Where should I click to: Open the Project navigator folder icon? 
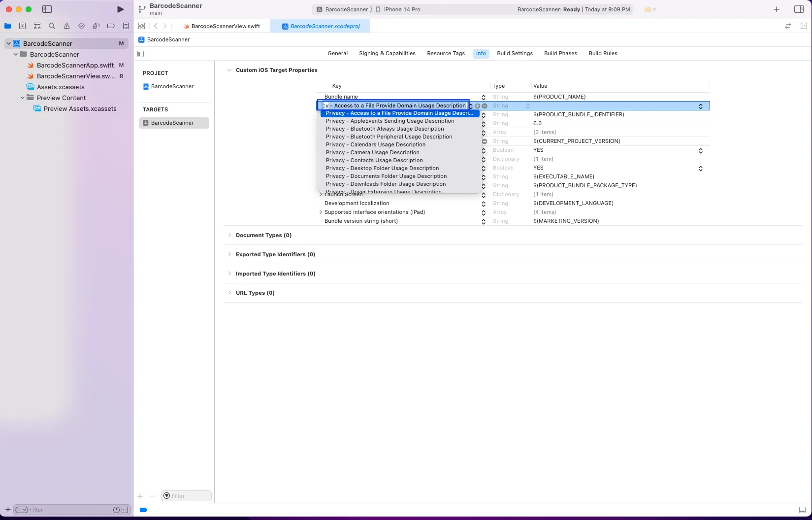point(8,26)
